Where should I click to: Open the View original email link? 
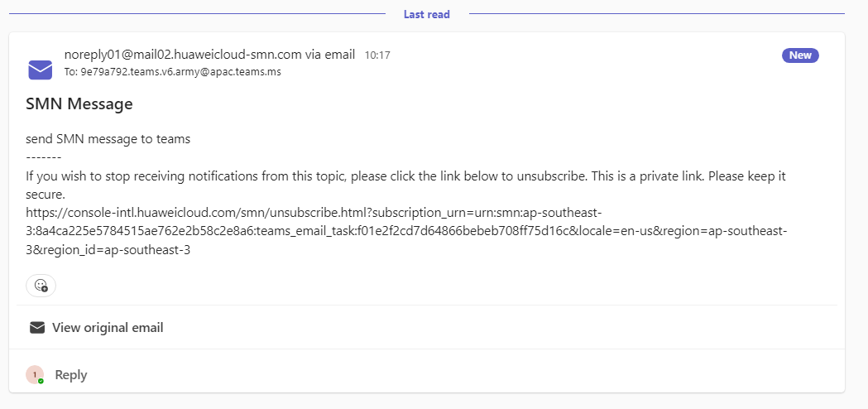point(108,328)
